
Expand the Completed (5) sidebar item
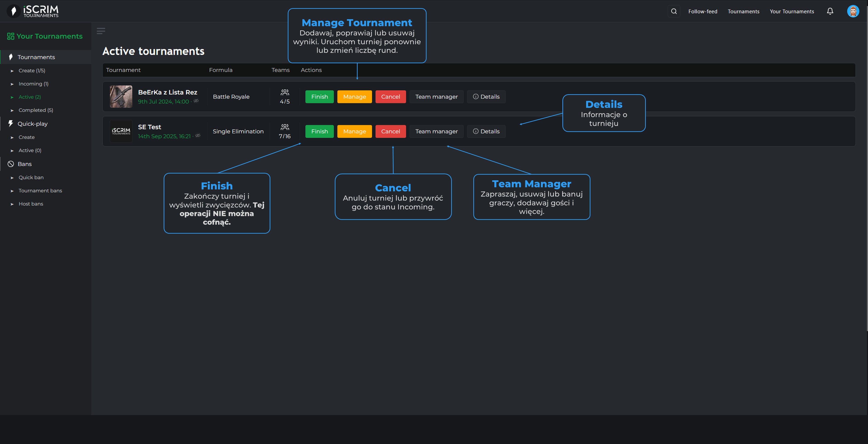(36, 110)
